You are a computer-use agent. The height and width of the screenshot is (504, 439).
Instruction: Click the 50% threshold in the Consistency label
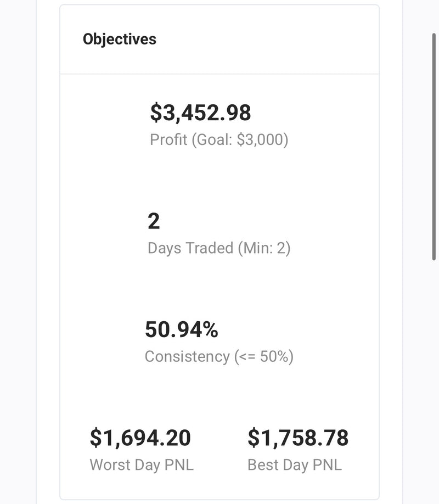tap(274, 357)
